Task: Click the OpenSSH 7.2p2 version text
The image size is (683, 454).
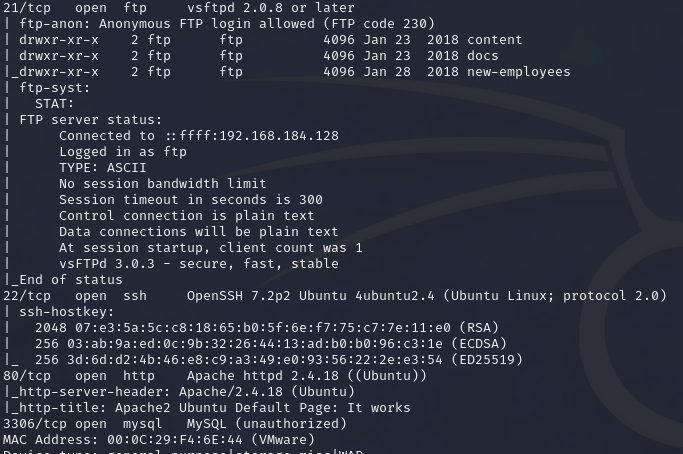Action: (239, 296)
